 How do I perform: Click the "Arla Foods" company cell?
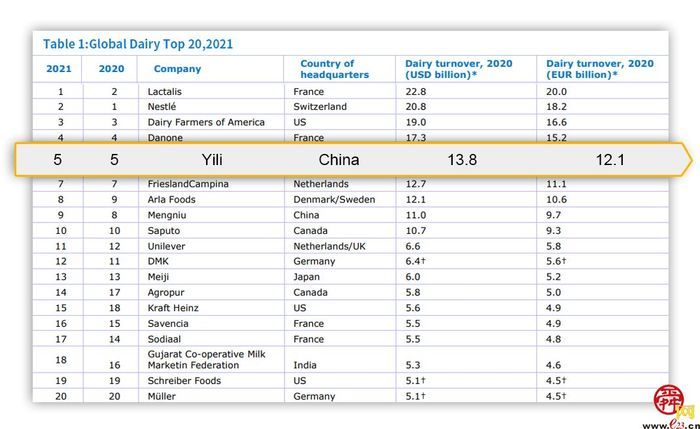click(x=171, y=200)
